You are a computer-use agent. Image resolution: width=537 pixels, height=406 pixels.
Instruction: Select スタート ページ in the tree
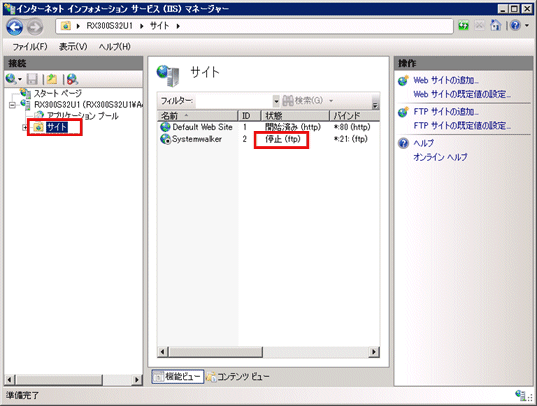point(58,93)
